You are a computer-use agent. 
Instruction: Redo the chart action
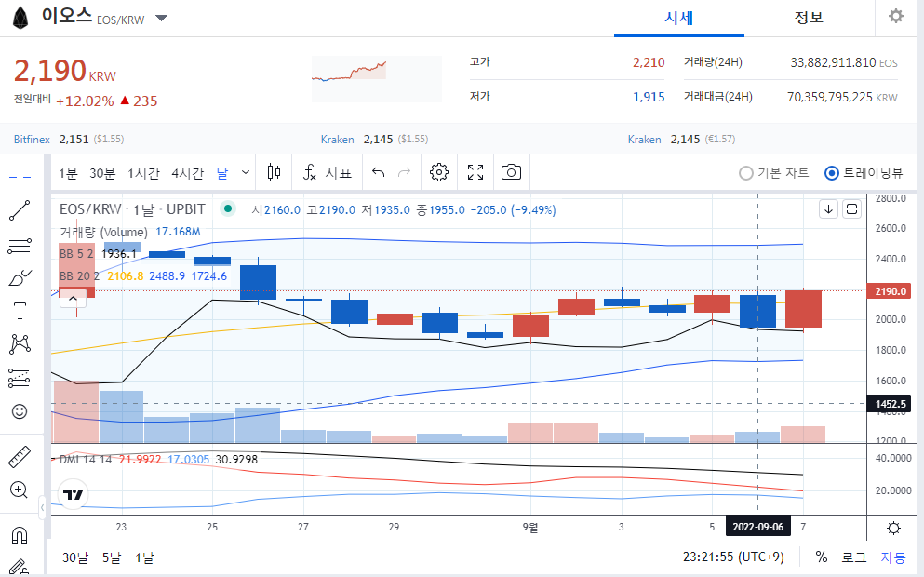pos(404,173)
